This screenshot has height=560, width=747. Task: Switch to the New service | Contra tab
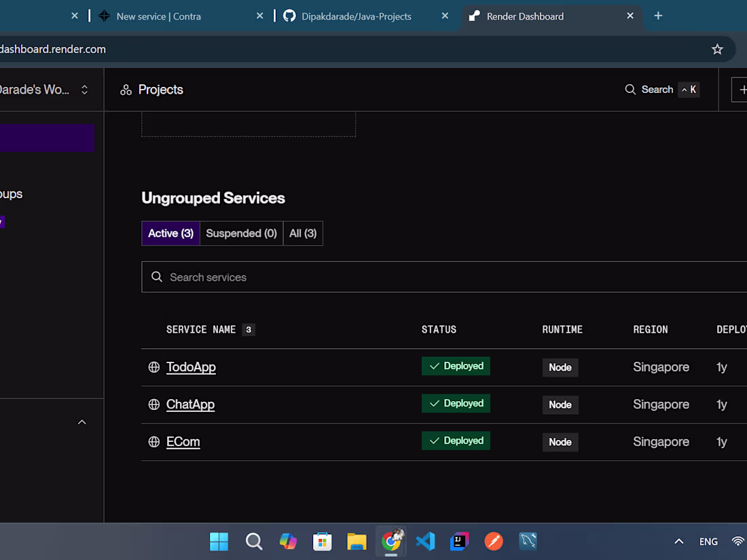(159, 16)
